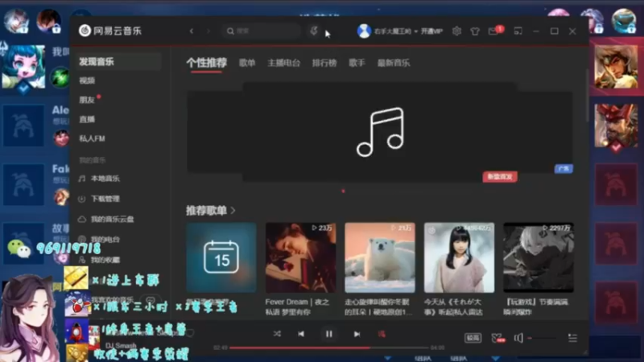Click blue-haired champion portrait in game window

pyautogui.click(x=23, y=67)
